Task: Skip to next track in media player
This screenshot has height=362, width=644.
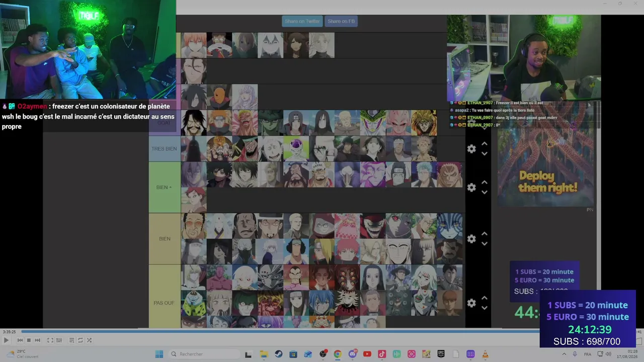Action: point(37,340)
